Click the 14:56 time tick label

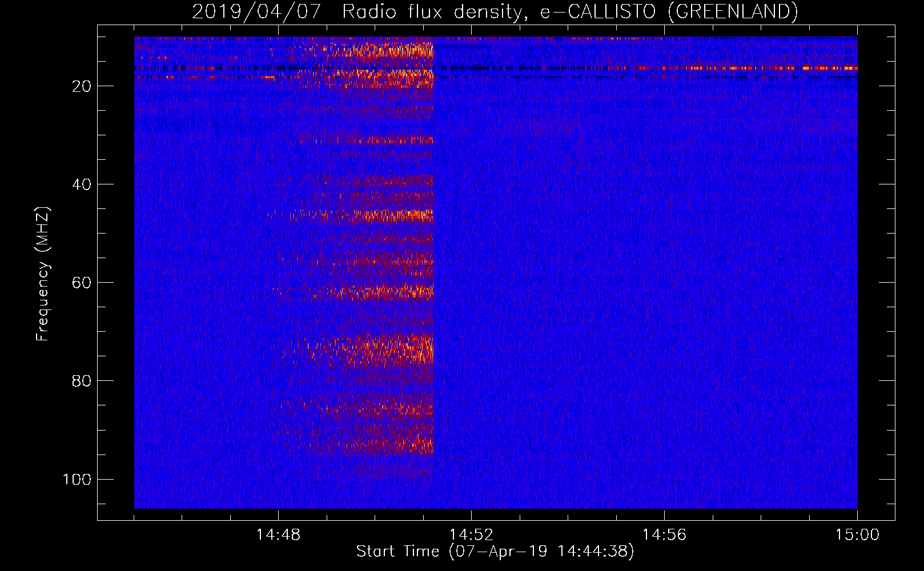pyautogui.click(x=664, y=535)
